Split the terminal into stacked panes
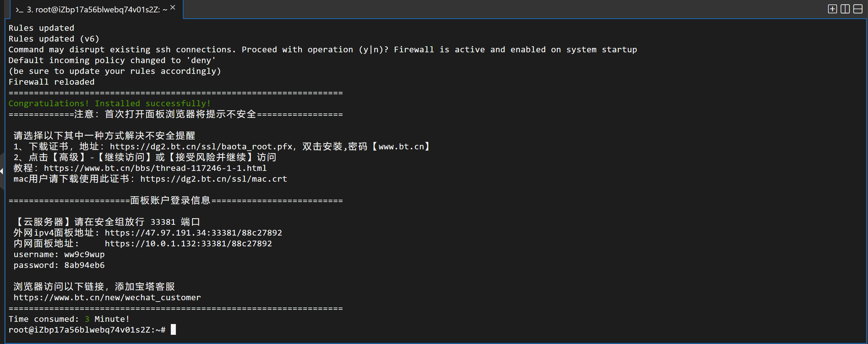 (x=858, y=9)
